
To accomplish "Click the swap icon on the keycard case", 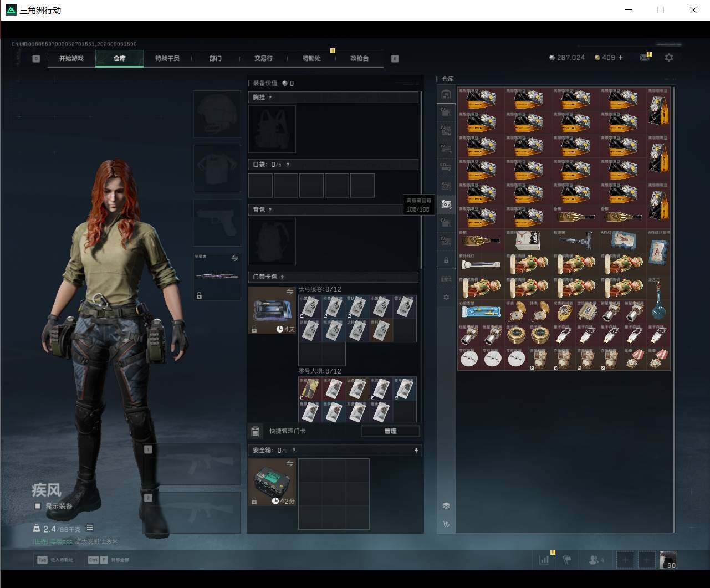I will pos(290,292).
